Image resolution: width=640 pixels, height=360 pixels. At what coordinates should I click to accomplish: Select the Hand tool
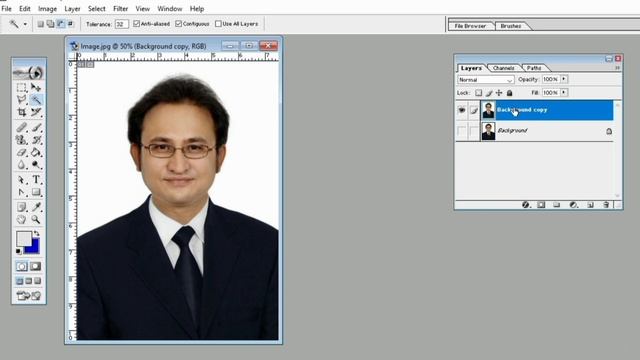pyautogui.click(x=22, y=220)
